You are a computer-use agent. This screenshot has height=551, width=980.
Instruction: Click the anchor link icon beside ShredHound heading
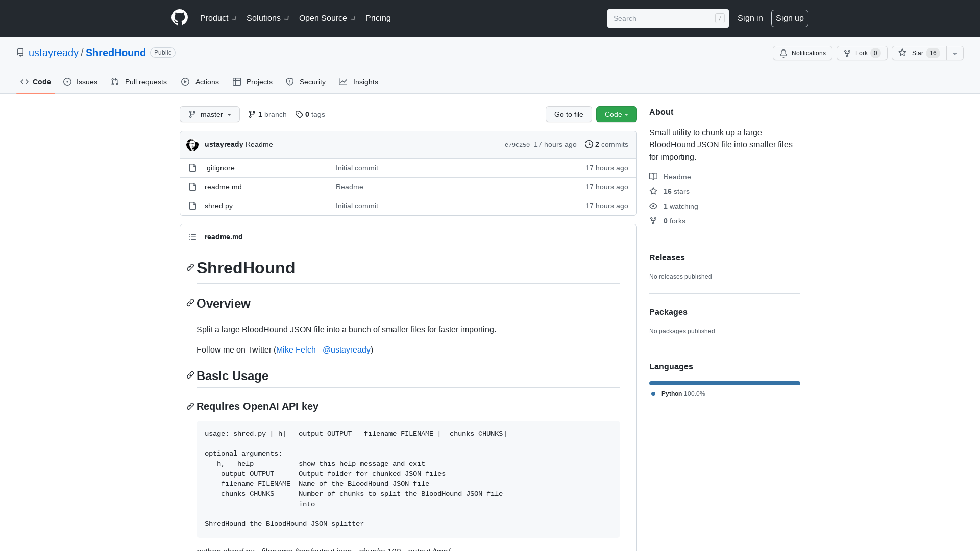pyautogui.click(x=190, y=268)
